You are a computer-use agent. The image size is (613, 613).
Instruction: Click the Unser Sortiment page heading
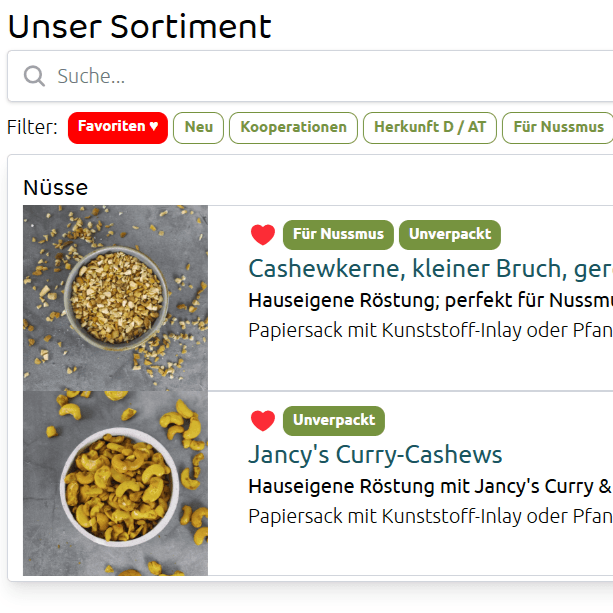click(x=139, y=27)
